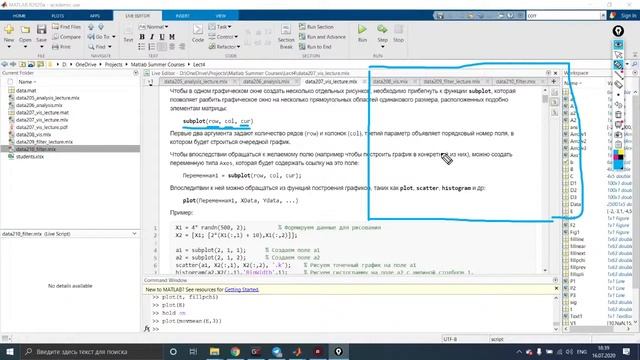Screen dimensions: 640x360
Task: Open the Windows Start menu
Action: pyautogui.click(x=9, y=351)
